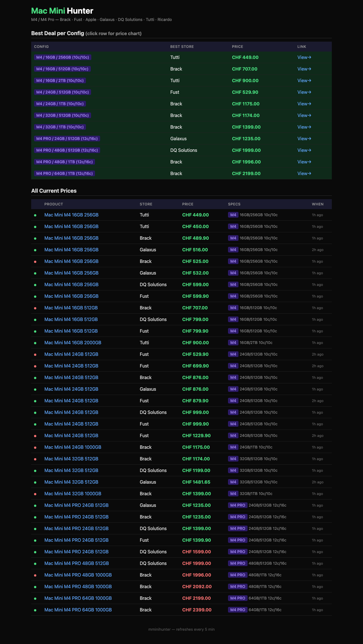Open Mac Mini M4 24GB 512GB at Galaxus
This screenshot has height=644, width=363.
pos(71,389)
